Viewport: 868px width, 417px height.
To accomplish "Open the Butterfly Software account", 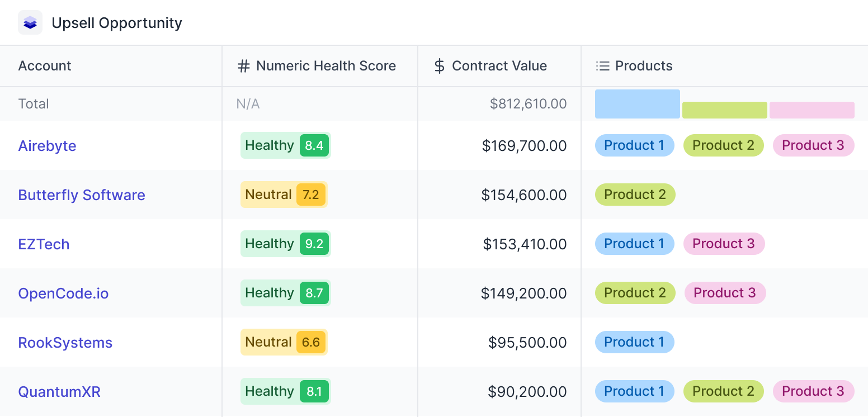I will pos(82,195).
